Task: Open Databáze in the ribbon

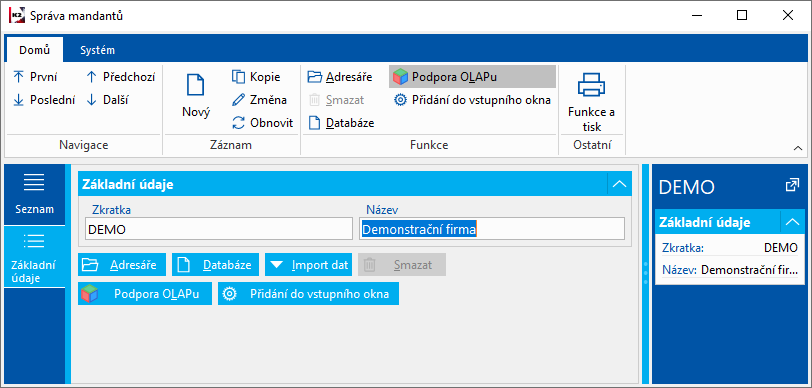Action: pos(341,123)
